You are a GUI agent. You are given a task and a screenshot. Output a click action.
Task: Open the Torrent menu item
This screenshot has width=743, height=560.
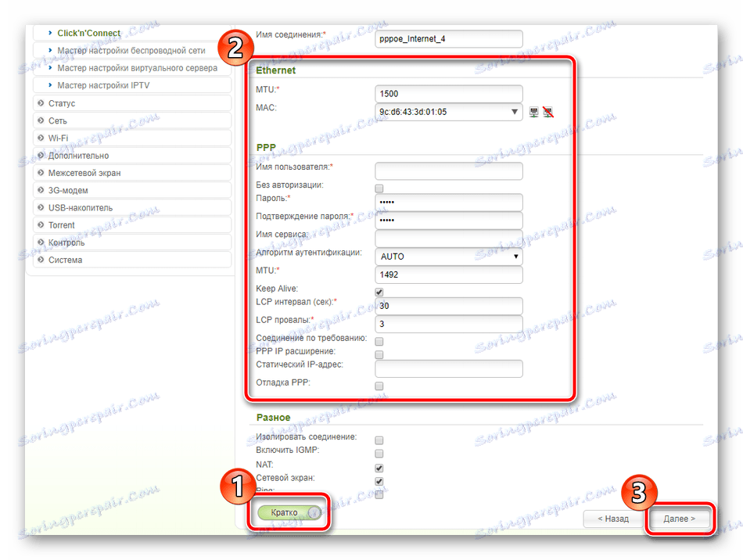coord(132,225)
